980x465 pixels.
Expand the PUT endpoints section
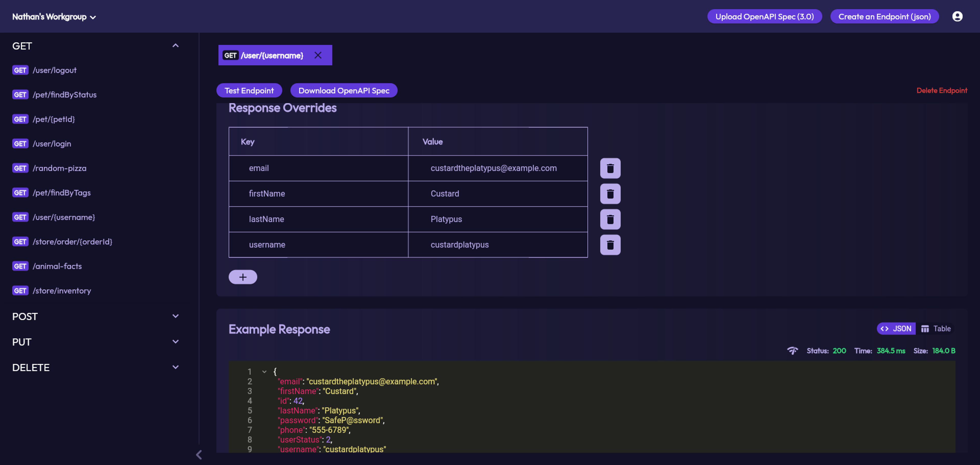pos(175,342)
